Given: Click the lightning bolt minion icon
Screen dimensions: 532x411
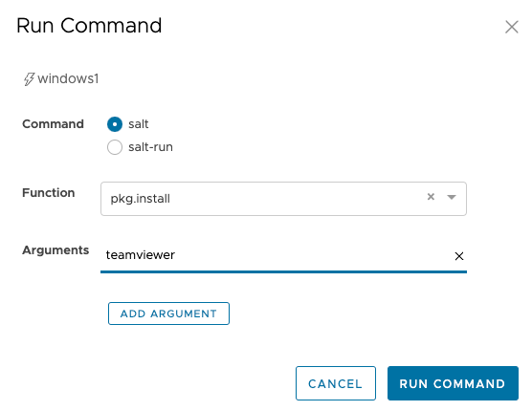Looking at the screenshot, I should tap(29, 79).
